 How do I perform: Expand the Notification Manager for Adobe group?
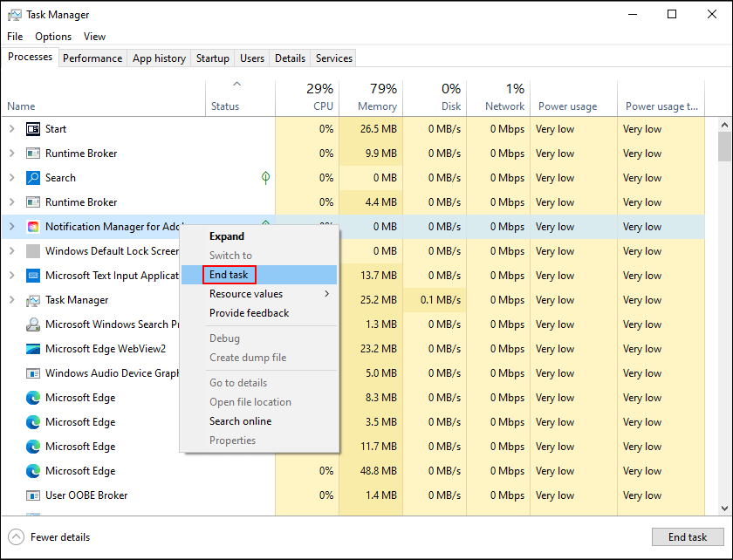(x=12, y=227)
